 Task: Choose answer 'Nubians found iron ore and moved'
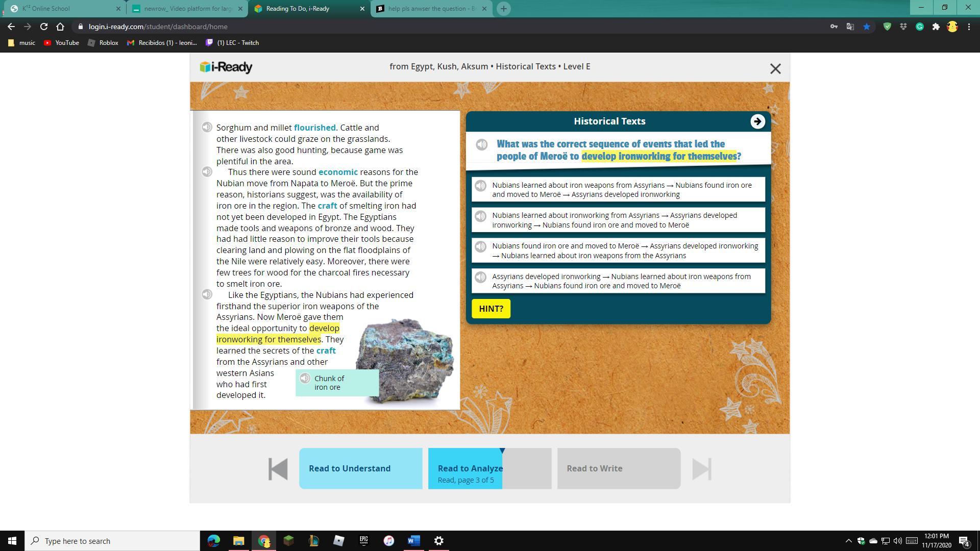click(x=625, y=251)
